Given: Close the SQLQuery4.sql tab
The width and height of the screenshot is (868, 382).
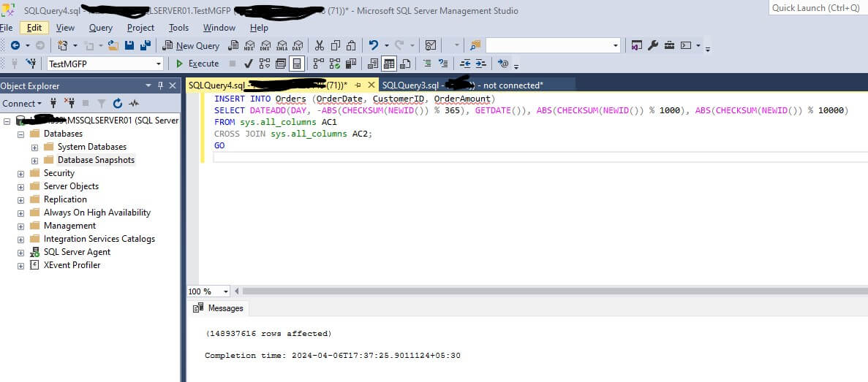Looking at the screenshot, I should pos(371,85).
